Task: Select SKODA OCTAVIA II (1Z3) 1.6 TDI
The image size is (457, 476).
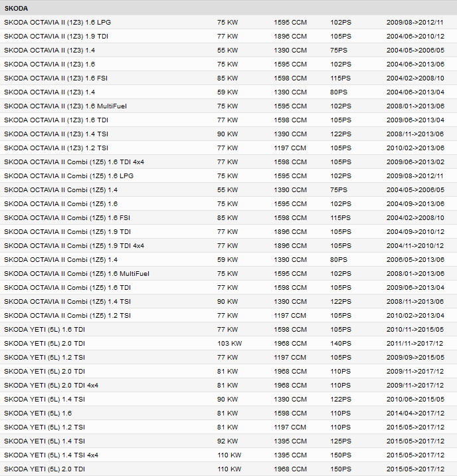Action: point(228,120)
